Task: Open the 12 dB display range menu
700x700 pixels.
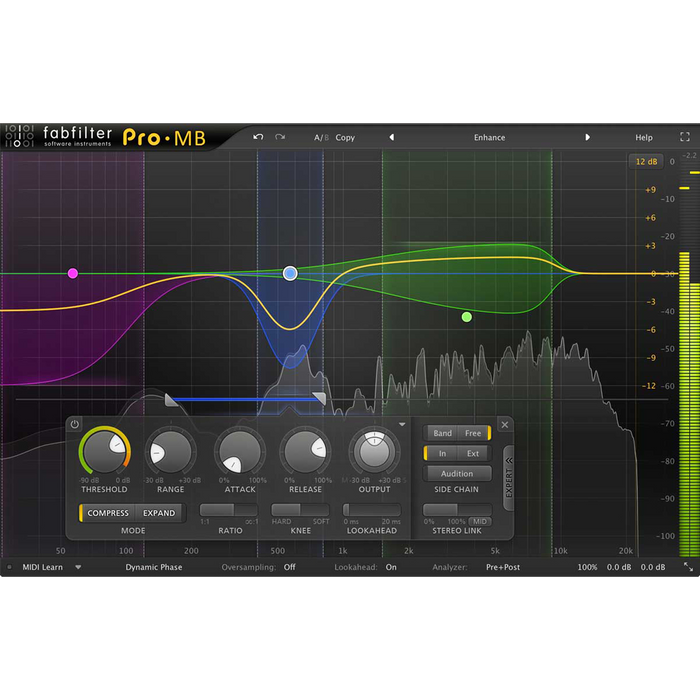Action: click(x=646, y=162)
